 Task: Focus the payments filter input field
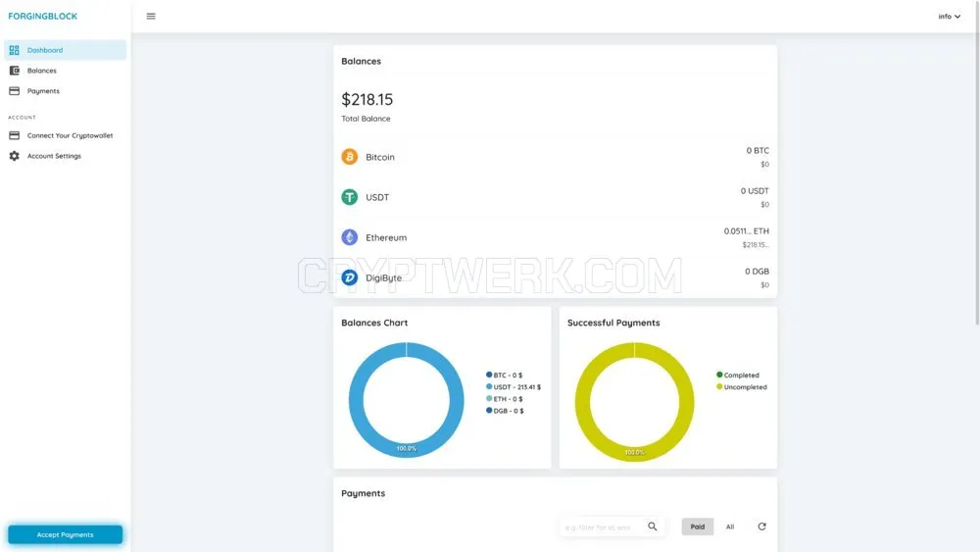[602, 527]
